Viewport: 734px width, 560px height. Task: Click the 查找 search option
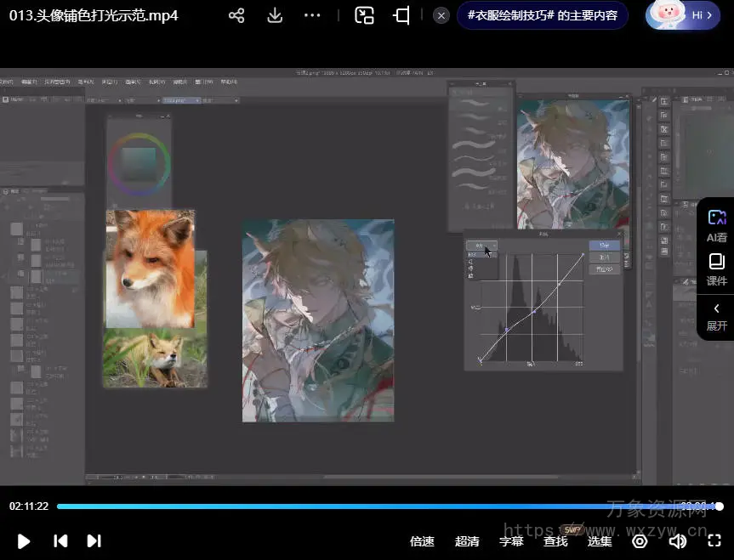555,541
